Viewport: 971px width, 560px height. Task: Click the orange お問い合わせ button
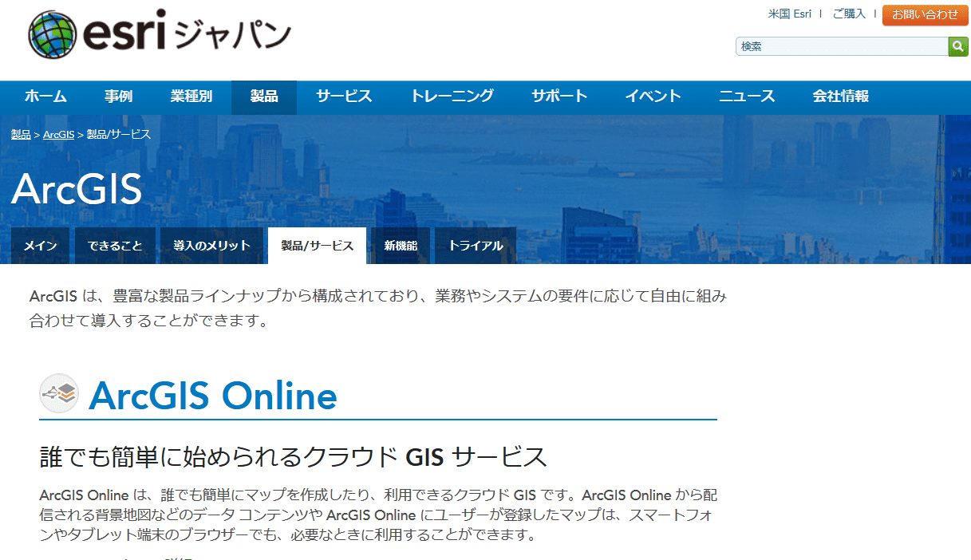coord(926,14)
